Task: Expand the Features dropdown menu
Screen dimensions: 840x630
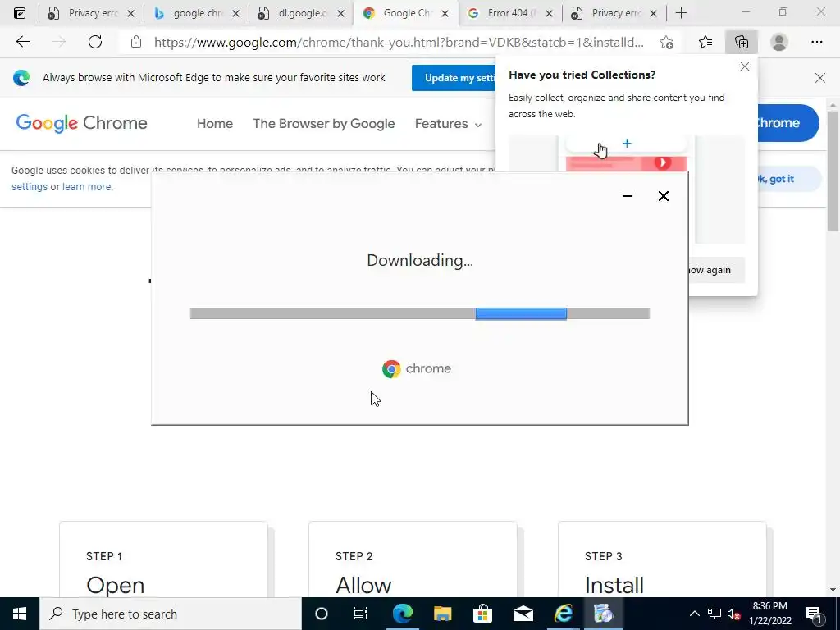Action: tap(449, 124)
